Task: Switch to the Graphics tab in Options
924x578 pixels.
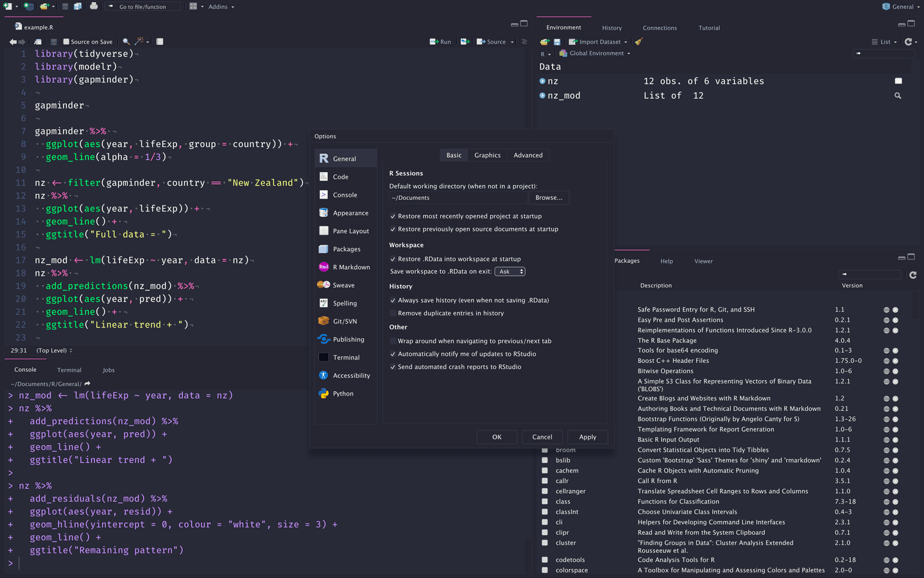Action: coord(487,155)
